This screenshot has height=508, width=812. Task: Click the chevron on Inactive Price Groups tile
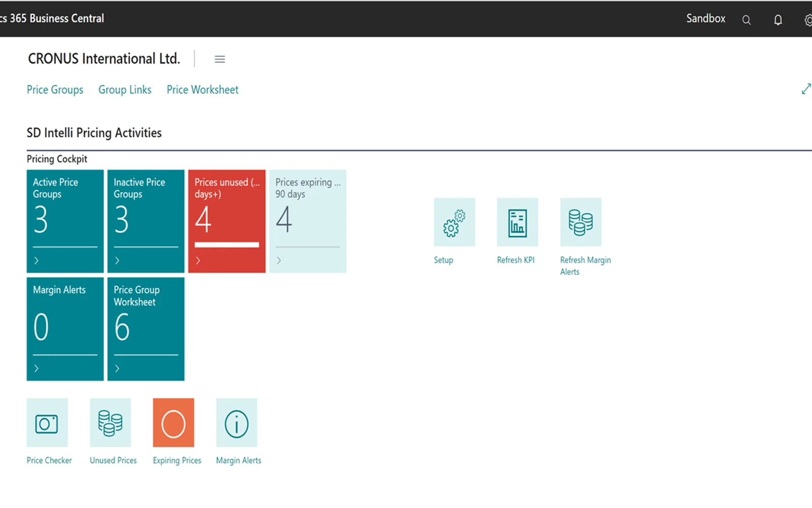pyautogui.click(x=117, y=261)
